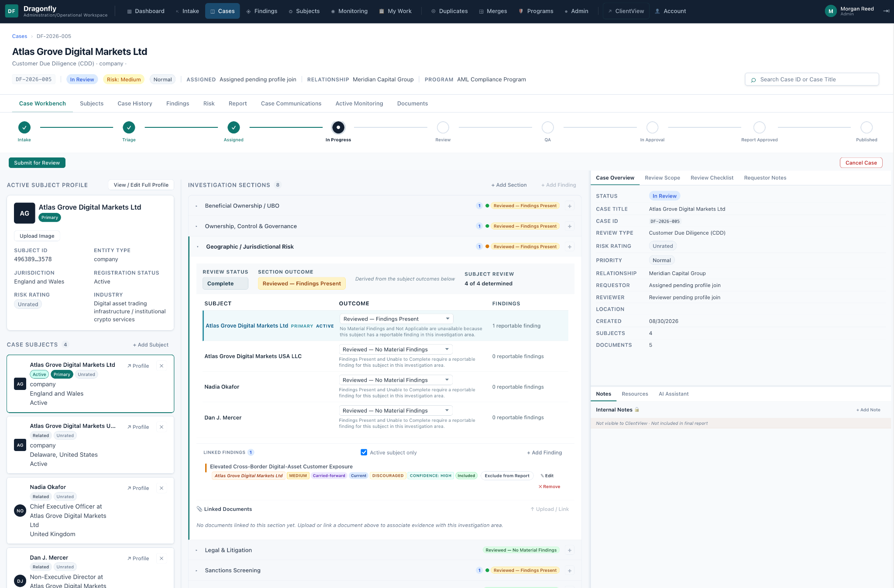
Task: Open outcome dropdown for Atlas Grove Digital Markets Ltd
Action: tap(396, 319)
